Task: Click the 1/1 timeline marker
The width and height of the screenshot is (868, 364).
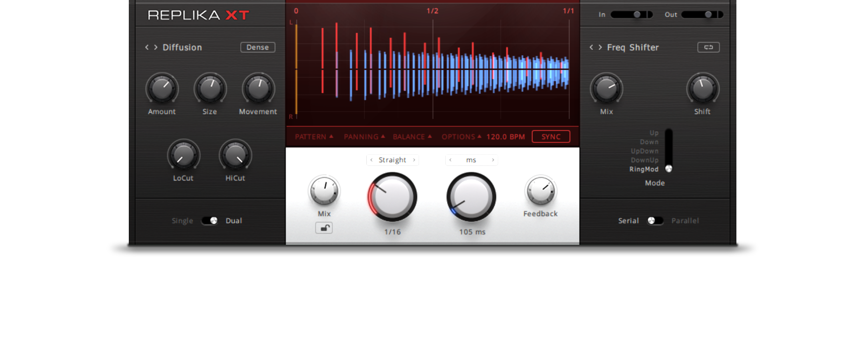Action: [568, 11]
